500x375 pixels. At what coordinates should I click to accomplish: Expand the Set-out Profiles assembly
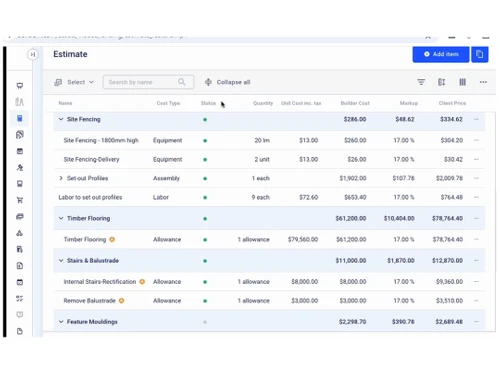(x=61, y=178)
